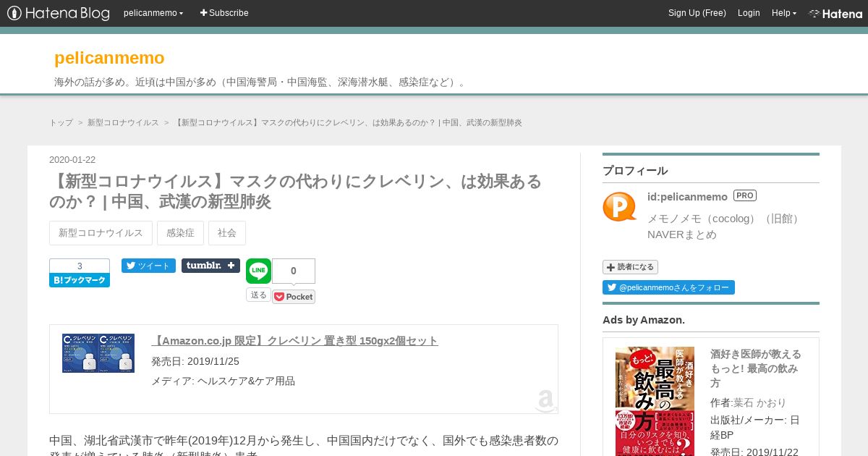Click the author 葉石 かおり link

pyautogui.click(x=759, y=402)
